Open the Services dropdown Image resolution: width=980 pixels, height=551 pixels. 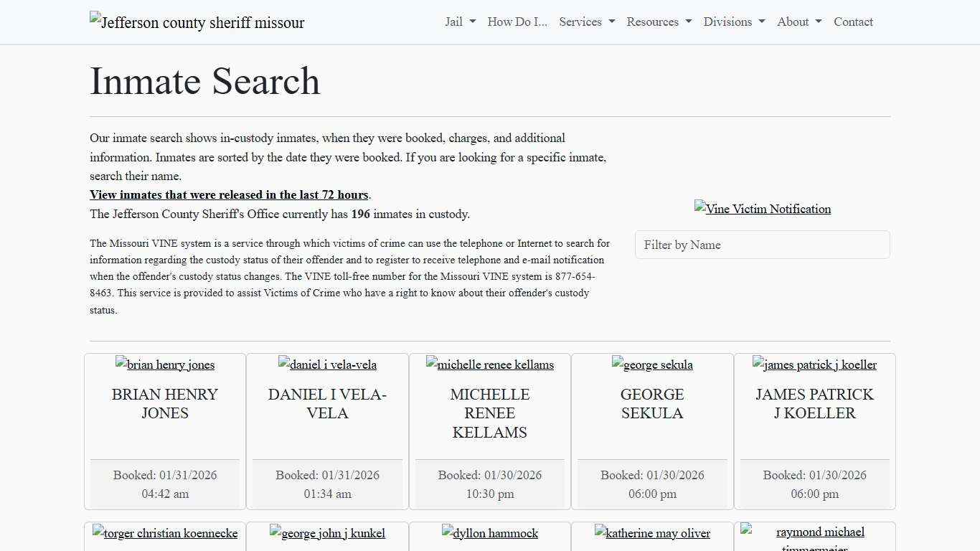coord(586,22)
